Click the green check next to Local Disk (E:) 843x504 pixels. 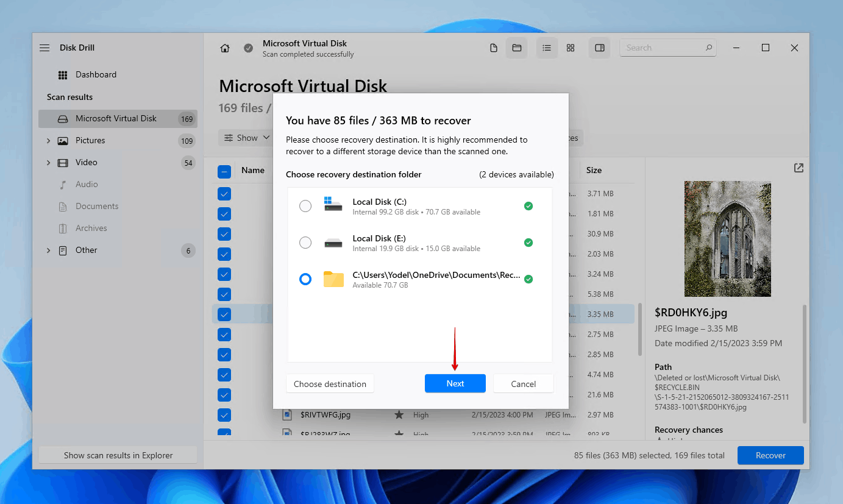pyautogui.click(x=528, y=243)
